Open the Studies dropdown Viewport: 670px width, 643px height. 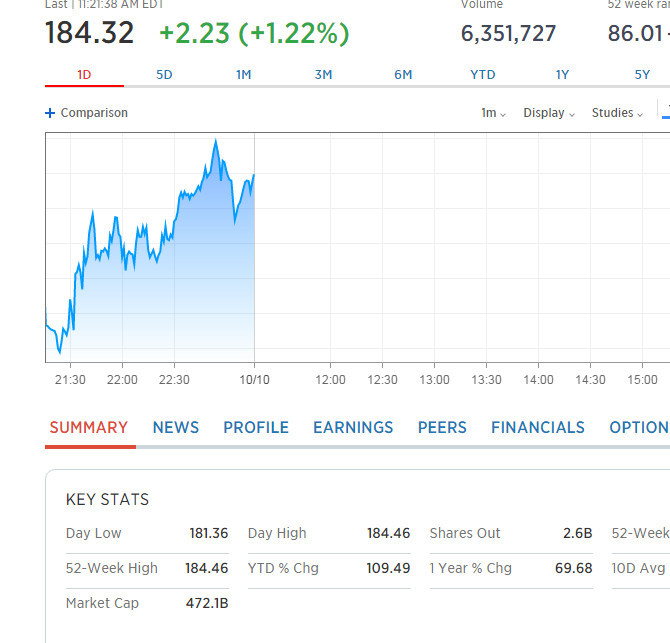coord(617,113)
